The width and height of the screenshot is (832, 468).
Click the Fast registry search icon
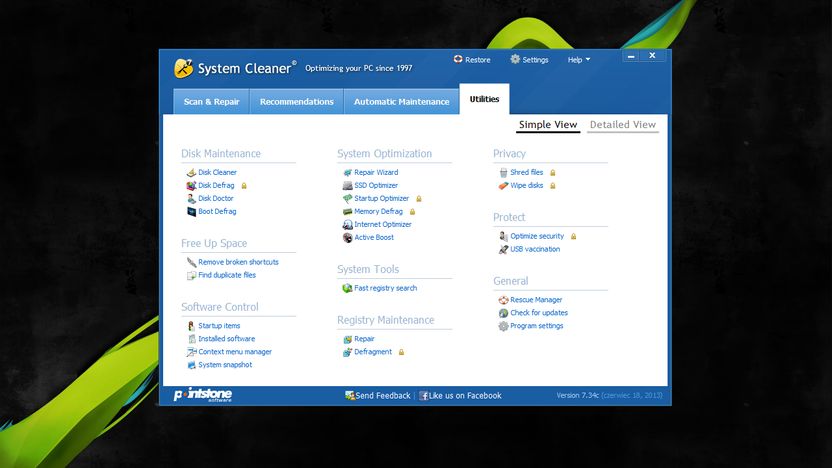coord(348,288)
